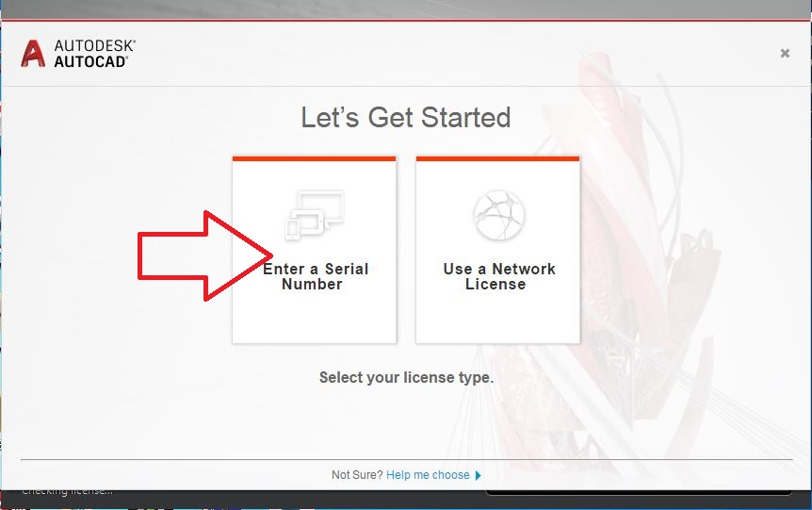The width and height of the screenshot is (812, 510).
Task: Click the orange top bar of the network license card
Action: click(497, 158)
